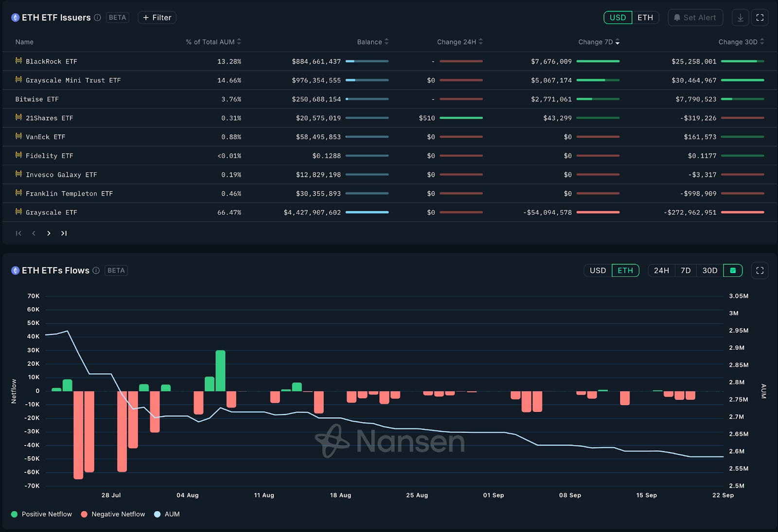The height and width of the screenshot is (532, 778).
Task: Click BETA badge next to ETH ETF Issuers
Action: click(118, 17)
